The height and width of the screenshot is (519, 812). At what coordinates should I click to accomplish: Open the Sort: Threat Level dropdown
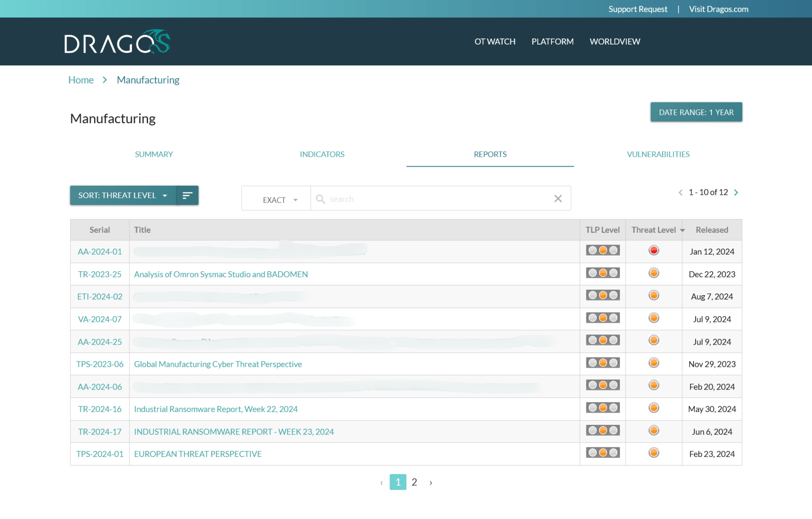[123, 195]
